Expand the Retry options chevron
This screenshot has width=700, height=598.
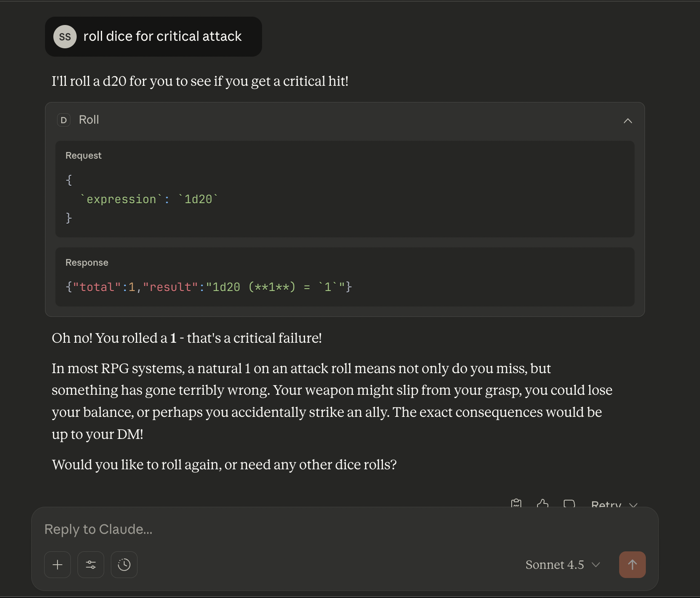pyautogui.click(x=633, y=505)
